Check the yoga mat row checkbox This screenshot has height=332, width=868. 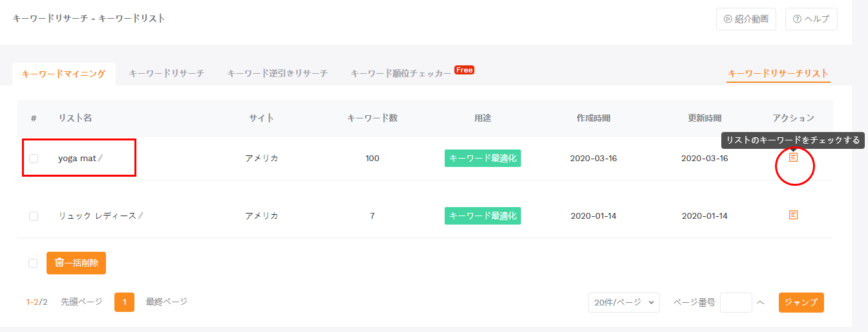pyautogui.click(x=34, y=159)
